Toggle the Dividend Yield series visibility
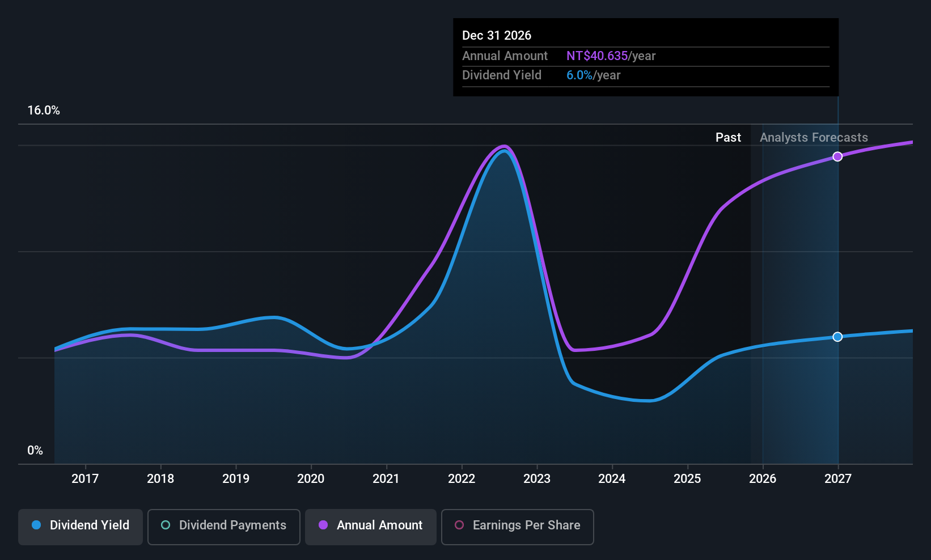The image size is (931, 560). pos(80,525)
